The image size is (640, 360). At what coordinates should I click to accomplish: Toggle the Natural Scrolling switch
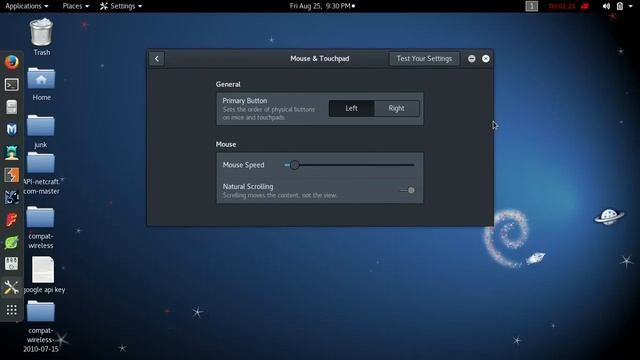[x=407, y=190]
